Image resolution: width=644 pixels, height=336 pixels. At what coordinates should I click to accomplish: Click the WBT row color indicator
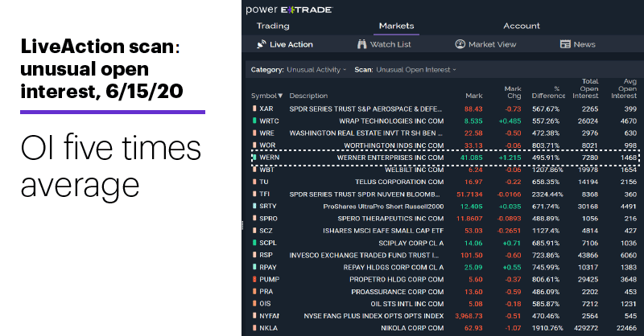click(254, 170)
